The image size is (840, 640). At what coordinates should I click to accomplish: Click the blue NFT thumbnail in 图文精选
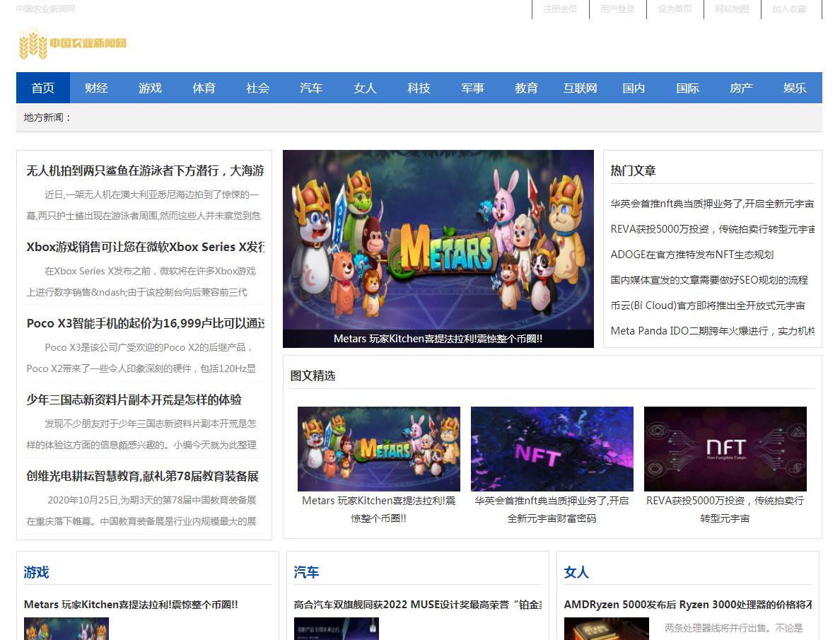[552, 448]
